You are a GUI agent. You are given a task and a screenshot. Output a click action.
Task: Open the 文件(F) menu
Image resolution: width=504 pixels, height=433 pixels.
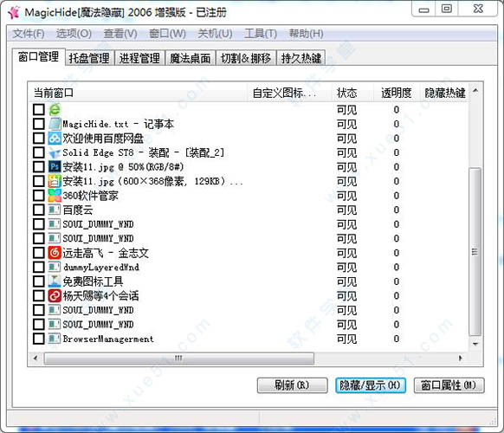[x=29, y=34]
